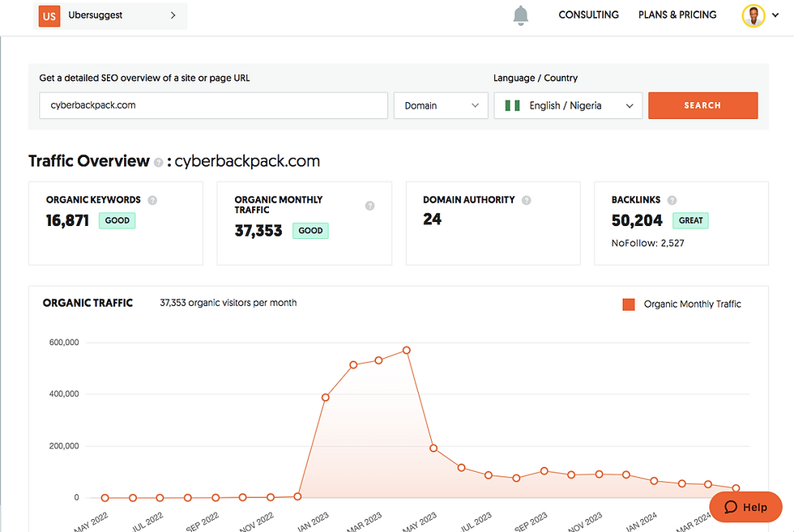The image size is (794, 532).
Task: Click the Domain Authority help icon
Action: pos(527,199)
